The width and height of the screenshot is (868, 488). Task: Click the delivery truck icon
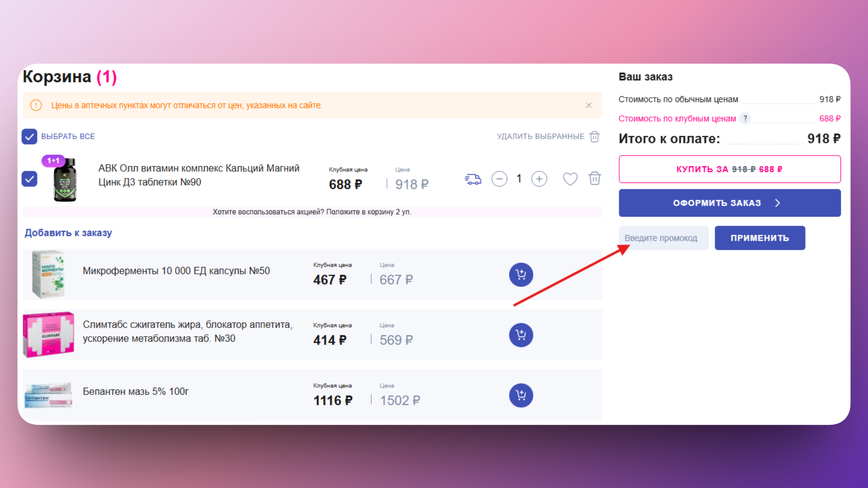[x=473, y=179]
